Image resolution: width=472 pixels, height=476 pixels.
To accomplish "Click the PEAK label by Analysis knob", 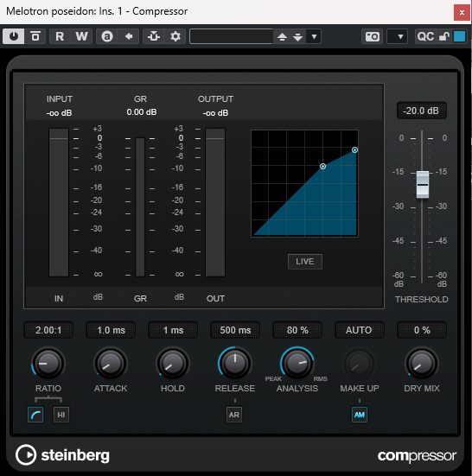I will [273, 379].
